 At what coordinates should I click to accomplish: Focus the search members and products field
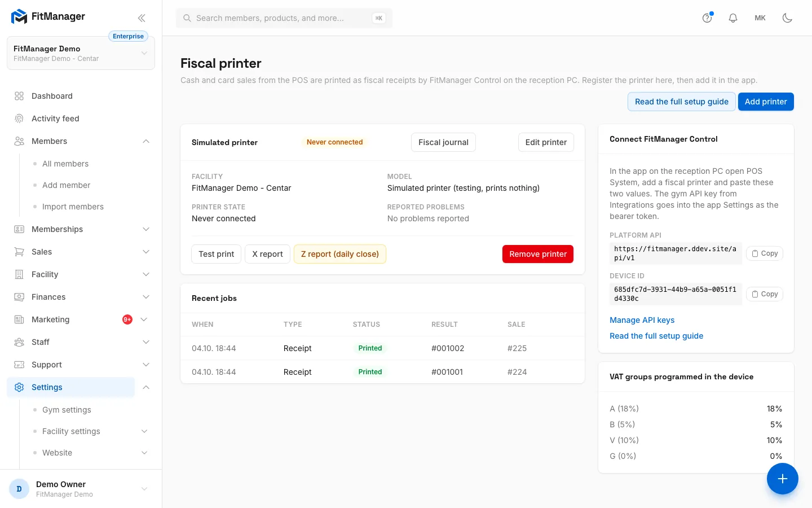coord(284,18)
